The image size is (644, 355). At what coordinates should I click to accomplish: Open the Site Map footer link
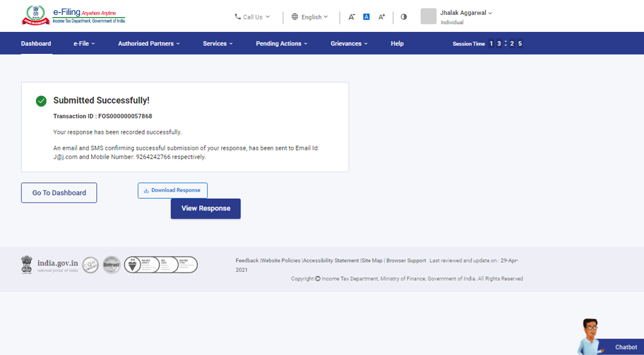[x=372, y=260]
